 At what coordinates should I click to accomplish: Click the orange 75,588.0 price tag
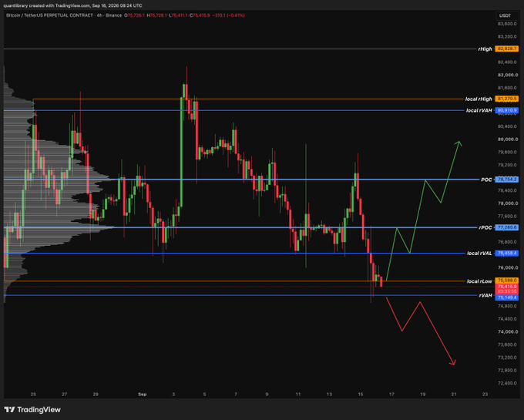pos(506,281)
